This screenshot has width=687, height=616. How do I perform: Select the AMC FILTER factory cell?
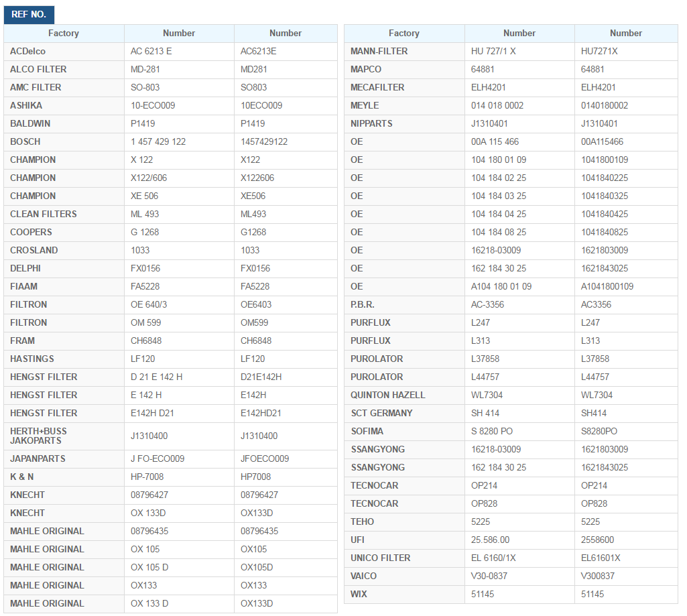coord(64,88)
